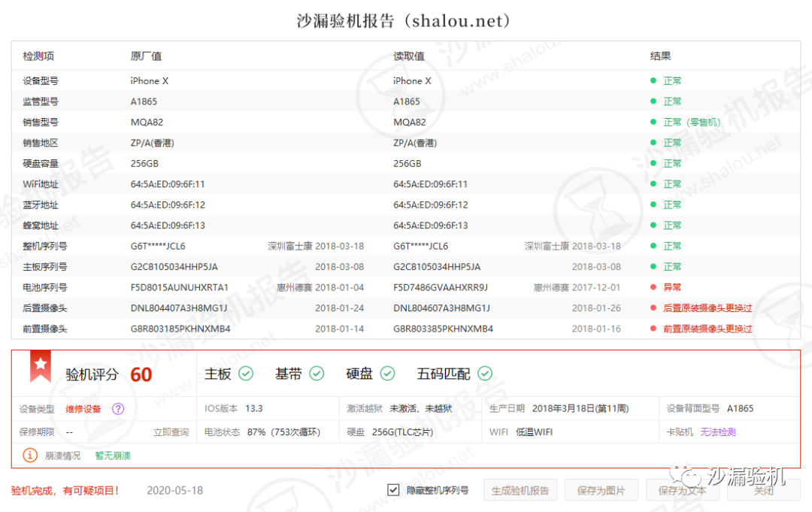The height and width of the screenshot is (512, 812).
Task: Click the factory battery serial F5D8015AUNUHXRTA1
Action: tap(179, 287)
